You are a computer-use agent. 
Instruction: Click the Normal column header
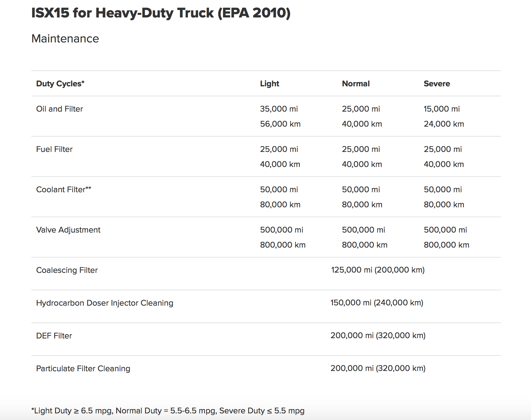click(356, 84)
